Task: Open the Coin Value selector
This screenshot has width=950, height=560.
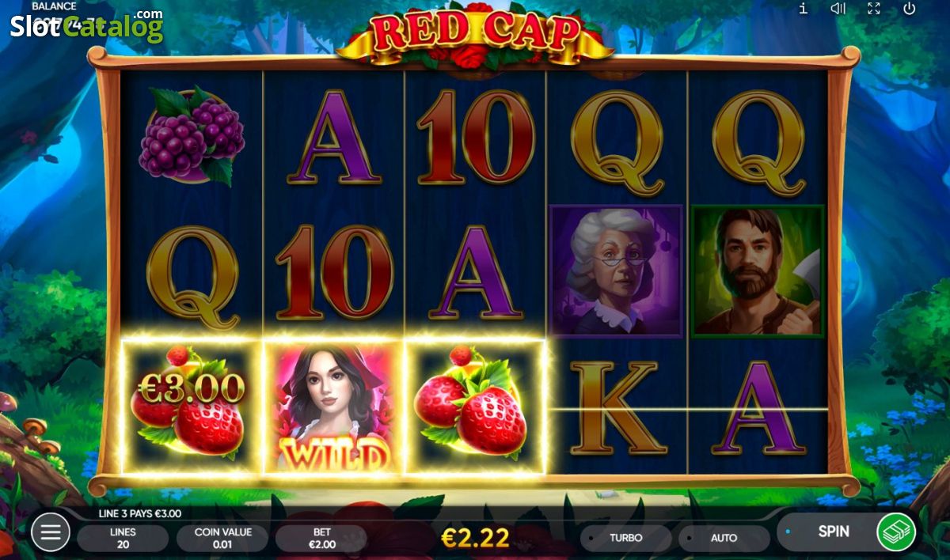Action: click(222, 538)
